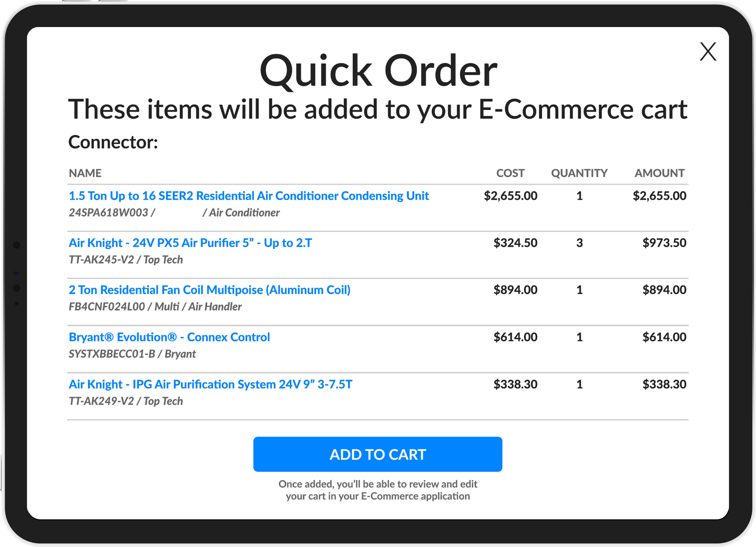Click the QUANTITY column header
Screen dimensions: 756x547
pyautogui.click(x=579, y=173)
